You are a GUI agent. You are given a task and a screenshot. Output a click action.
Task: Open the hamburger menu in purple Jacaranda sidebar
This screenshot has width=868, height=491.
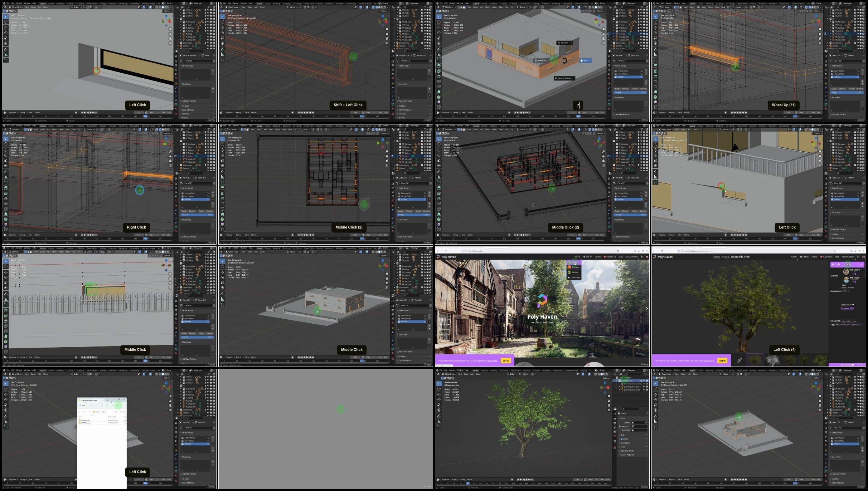tap(861, 265)
